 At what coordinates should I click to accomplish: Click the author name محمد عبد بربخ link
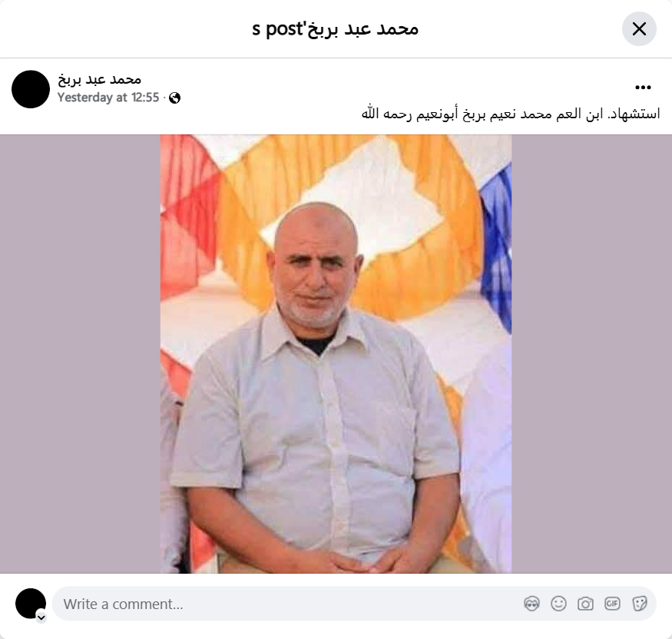pyautogui.click(x=99, y=79)
